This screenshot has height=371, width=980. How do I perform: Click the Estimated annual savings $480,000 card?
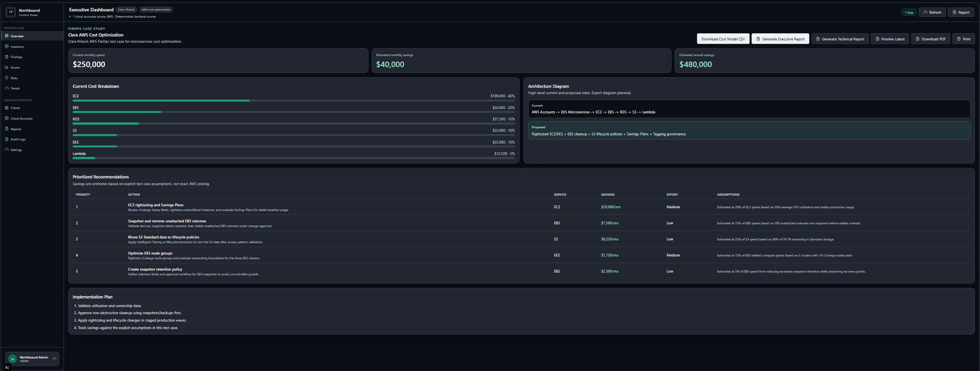tap(825, 60)
